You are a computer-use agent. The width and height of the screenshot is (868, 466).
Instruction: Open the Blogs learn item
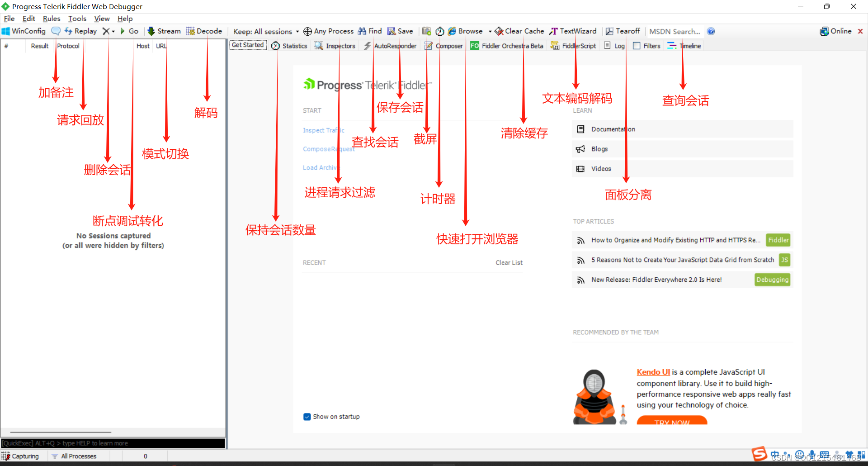(682, 149)
